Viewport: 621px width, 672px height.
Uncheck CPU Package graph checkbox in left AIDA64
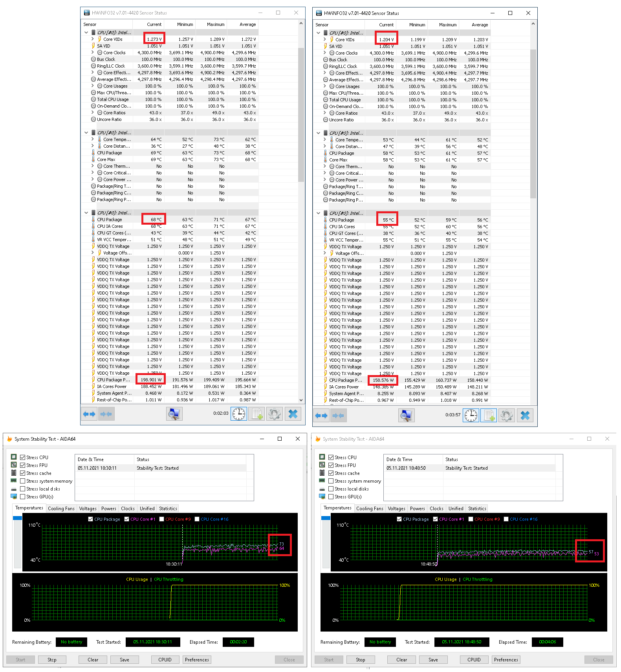(x=91, y=519)
